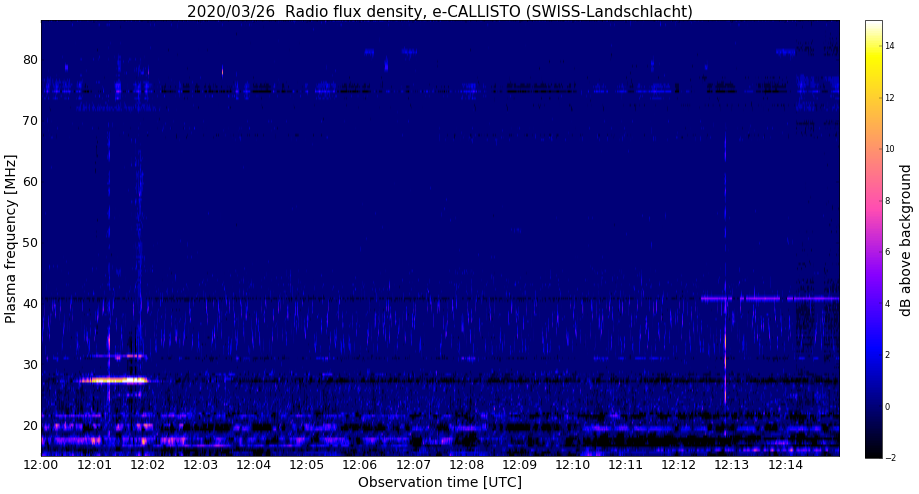Viewport: 919px width, 494px height.
Task: Click the 'Observation time [UTC]' axis label
Action: [440, 482]
